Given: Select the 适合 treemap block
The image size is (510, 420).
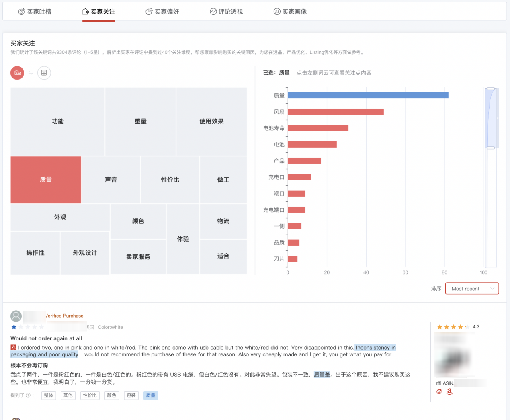Looking at the screenshot, I should [x=223, y=256].
